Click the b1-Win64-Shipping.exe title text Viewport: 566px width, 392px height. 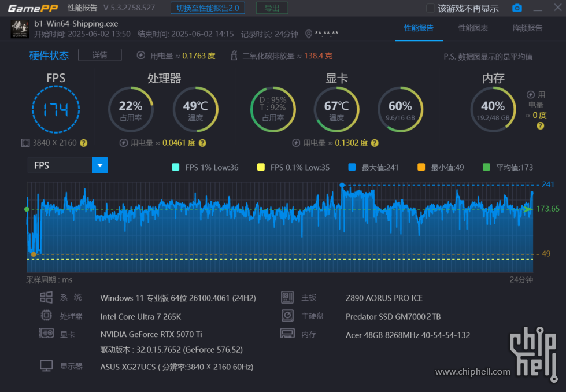tap(76, 24)
